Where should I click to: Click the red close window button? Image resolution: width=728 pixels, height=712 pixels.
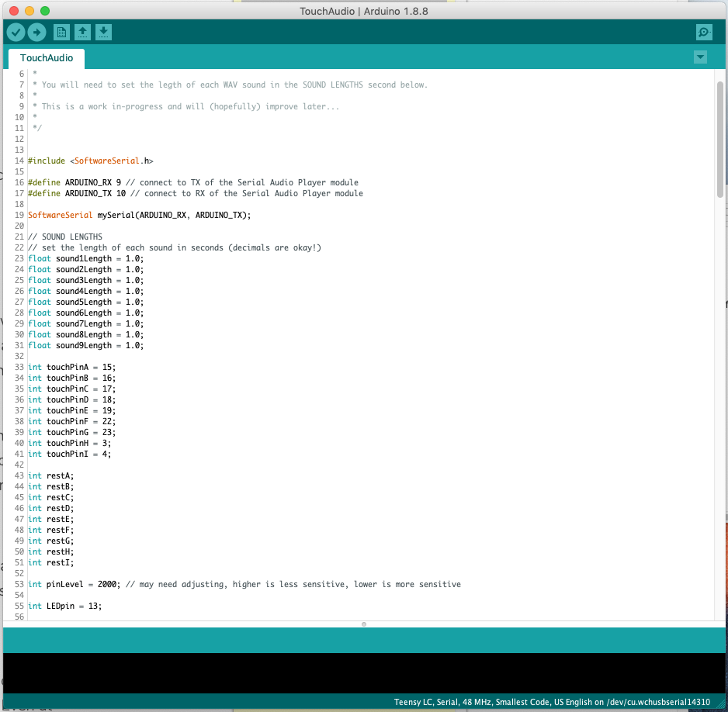(14, 11)
